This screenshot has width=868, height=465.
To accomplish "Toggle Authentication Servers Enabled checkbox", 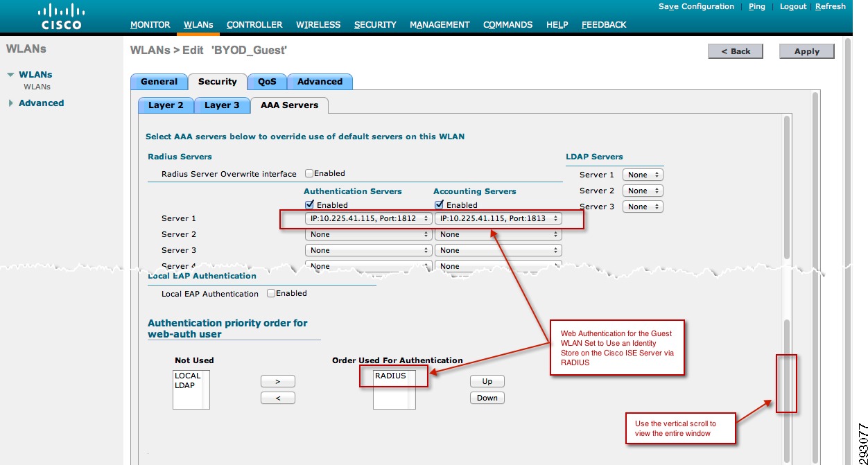I will click(x=309, y=204).
